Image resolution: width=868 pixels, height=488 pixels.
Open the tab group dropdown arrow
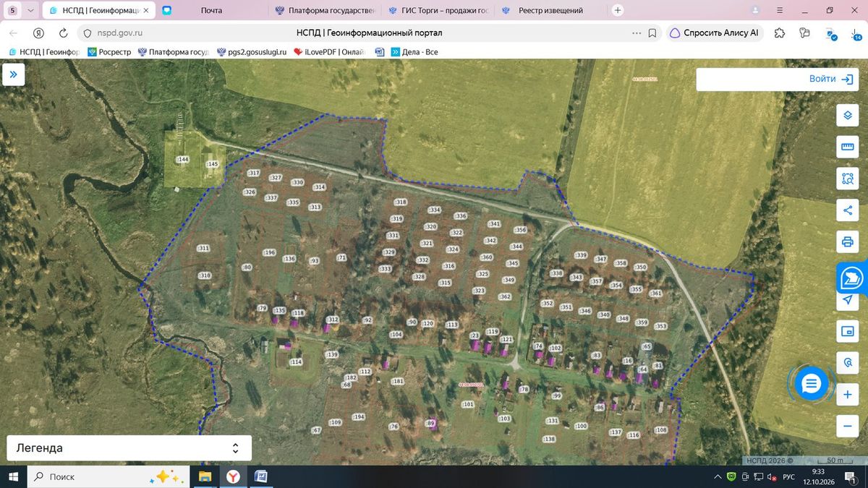pyautogui.click(x=30, y=11)
